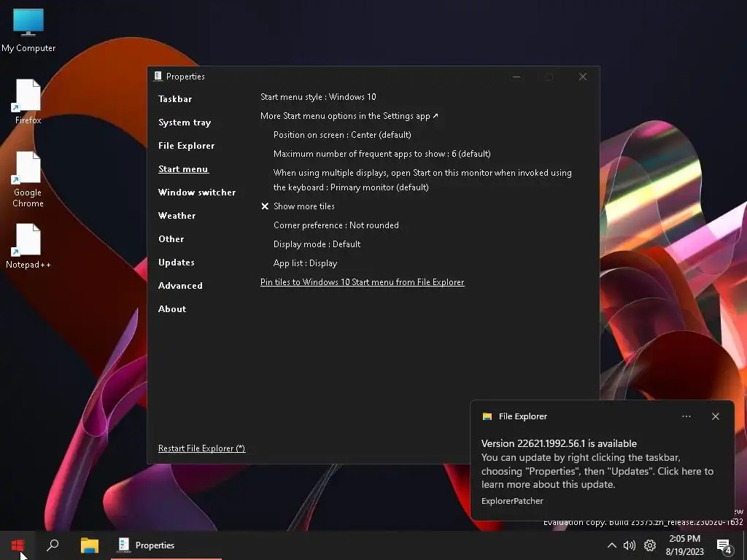Change Corner preference setting
Screen dimensions: 747x560
tap(336, 225)
